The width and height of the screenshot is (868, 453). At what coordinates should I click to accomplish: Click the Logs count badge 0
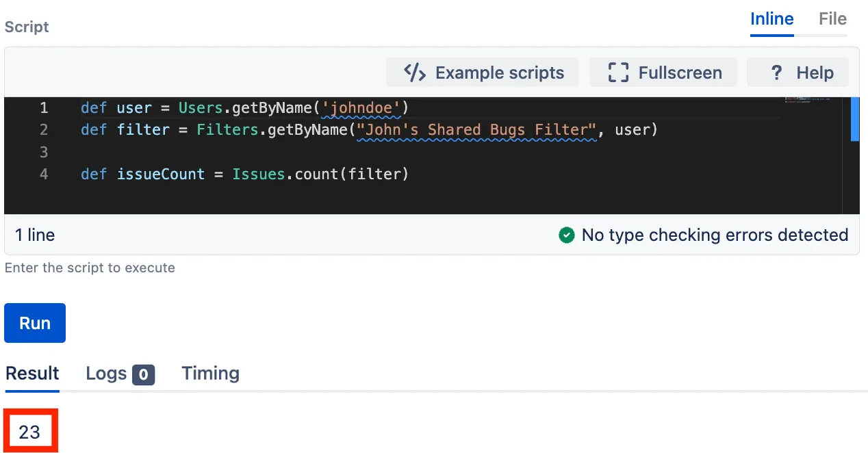point(144,374)
